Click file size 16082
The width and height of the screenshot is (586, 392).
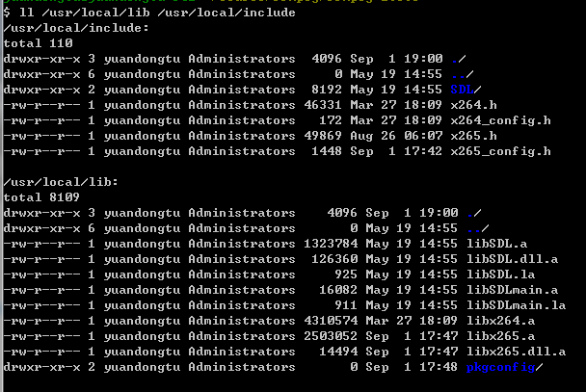coord(338,290)
